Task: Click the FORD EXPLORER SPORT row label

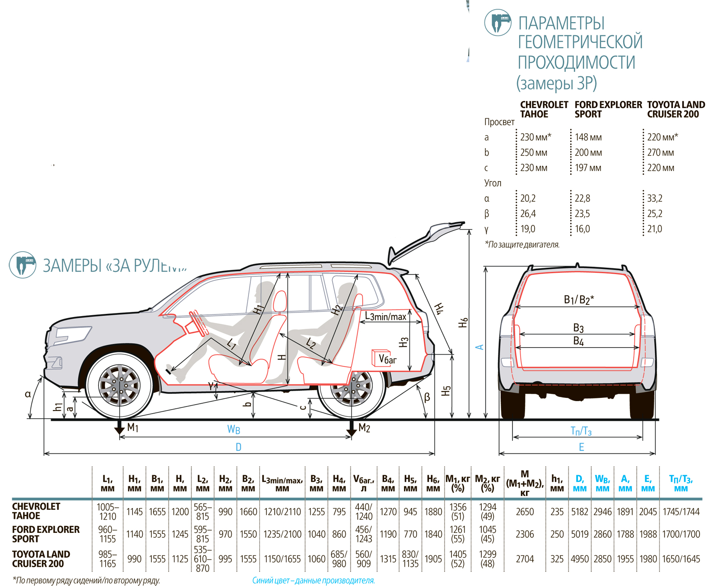Action: point(46,534)
